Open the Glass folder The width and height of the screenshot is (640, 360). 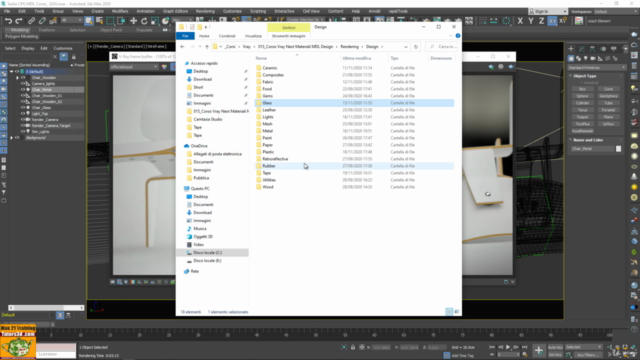point(267,103)
